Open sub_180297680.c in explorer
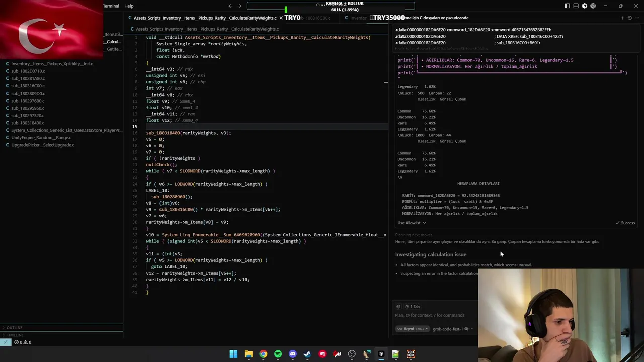The width and height of the screenshot is (644, 362). [x=28, y=101]
